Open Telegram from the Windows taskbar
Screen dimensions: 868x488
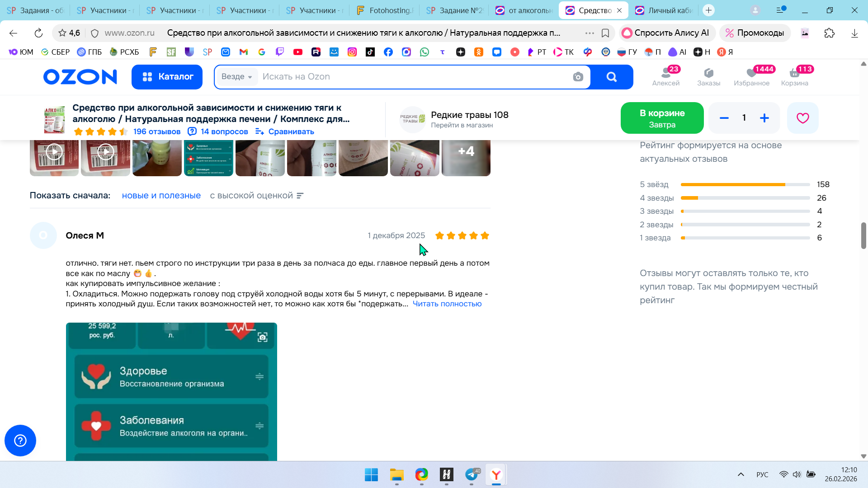(472, 474)
